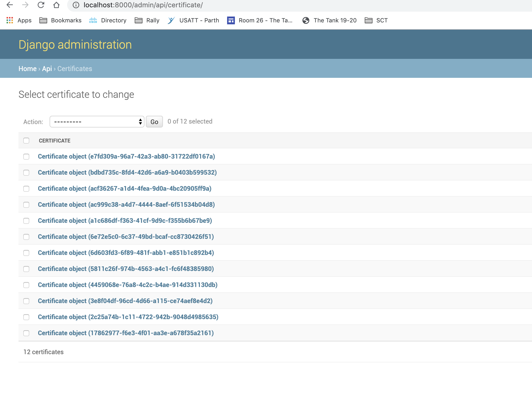Open certificate e7fd309a-96a7-42a3 link
532x395 pixels.
(x=126, y=156)
